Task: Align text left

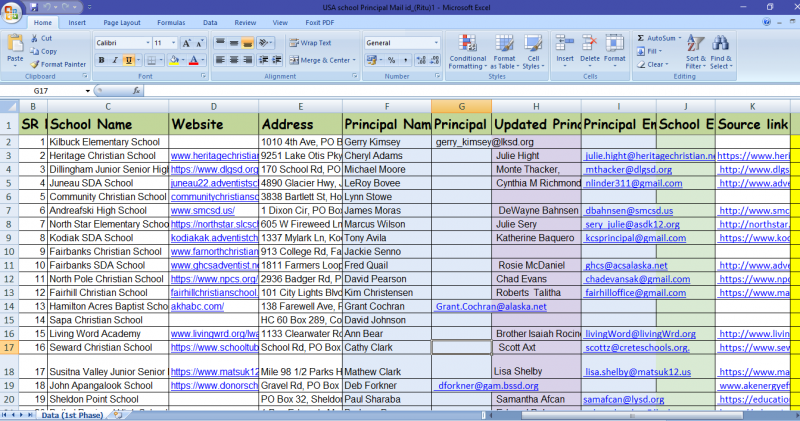Action: 220,60
